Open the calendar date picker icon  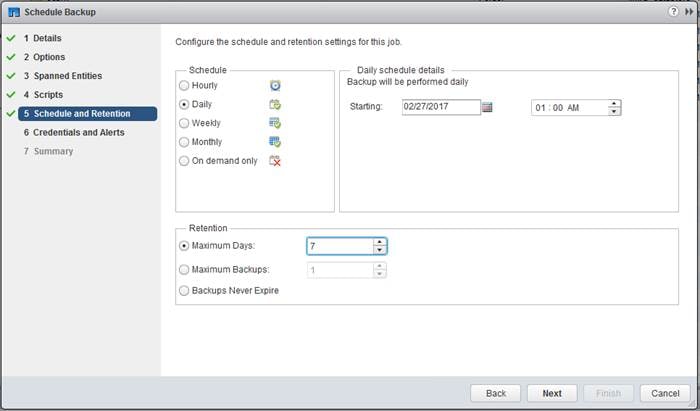click(x=488, y=107)
